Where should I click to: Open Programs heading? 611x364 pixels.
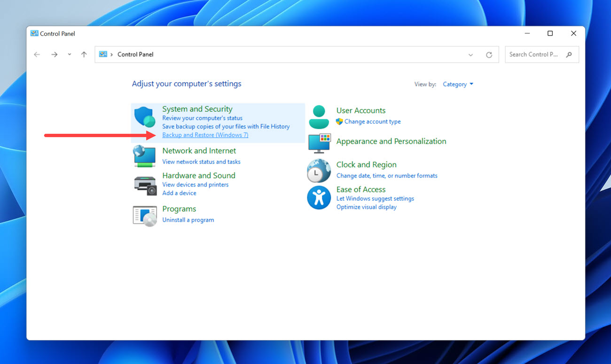pos(179,209)
